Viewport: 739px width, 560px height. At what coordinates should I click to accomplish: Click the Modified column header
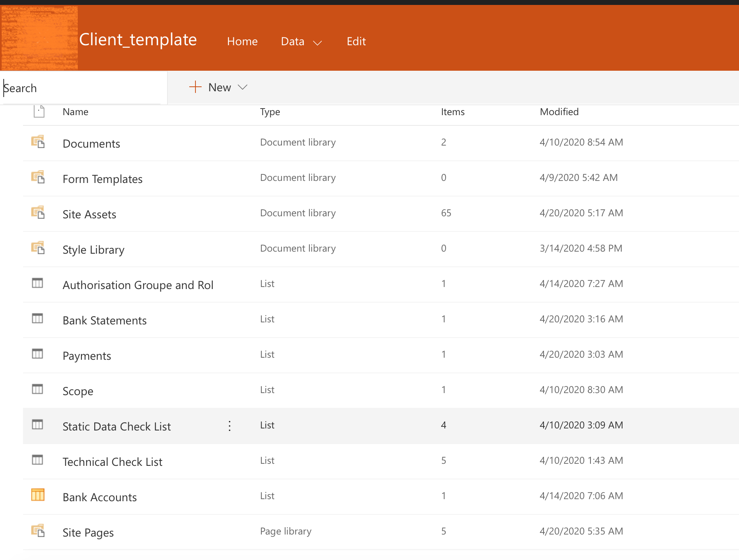coord(559,112)
